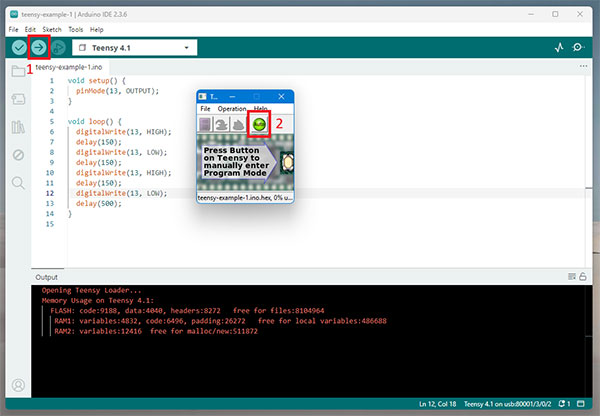Click the Output panel label
Image resolution: width=600 pixels, height=416 pixels.
[x=46, y=277]
